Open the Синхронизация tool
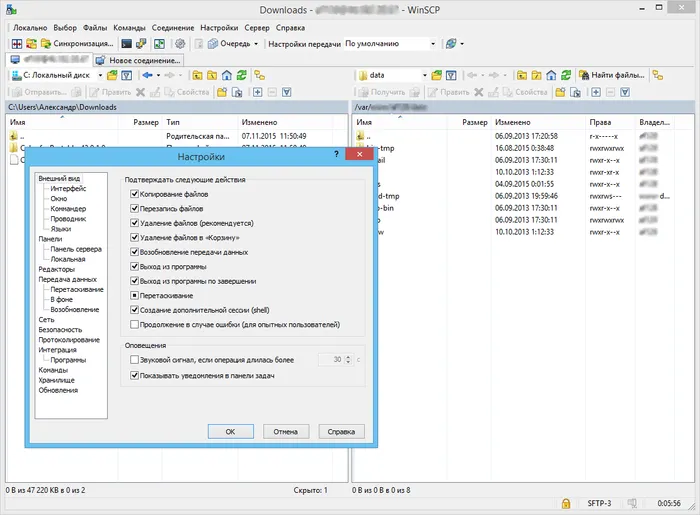Viewport: 700px width, 515px height. click(77, 44)
